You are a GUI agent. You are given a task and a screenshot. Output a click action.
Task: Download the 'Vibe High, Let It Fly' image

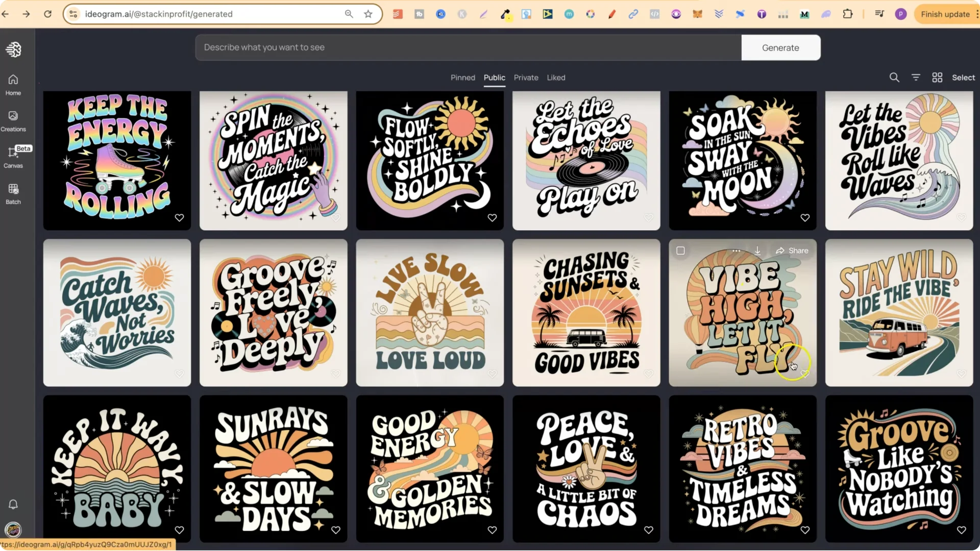point(757,251)
